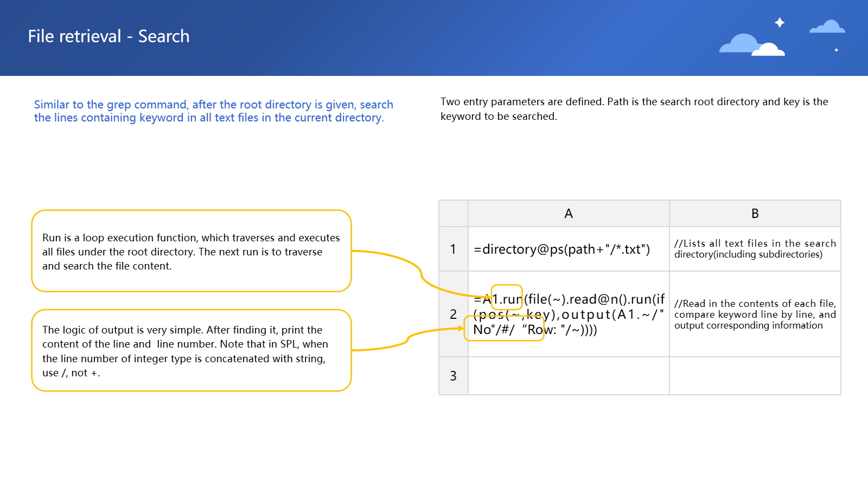Click the empty cell A3

point(568,376)
